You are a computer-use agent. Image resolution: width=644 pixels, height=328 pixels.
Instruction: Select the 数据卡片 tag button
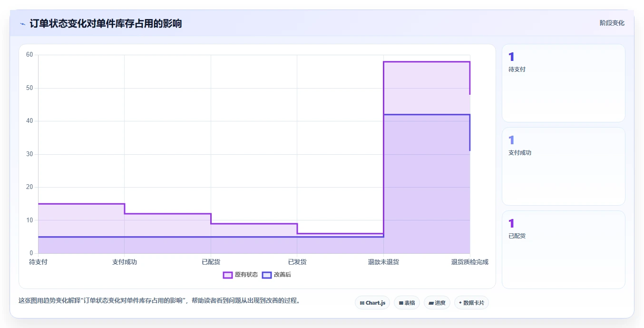tap(471, 303)
